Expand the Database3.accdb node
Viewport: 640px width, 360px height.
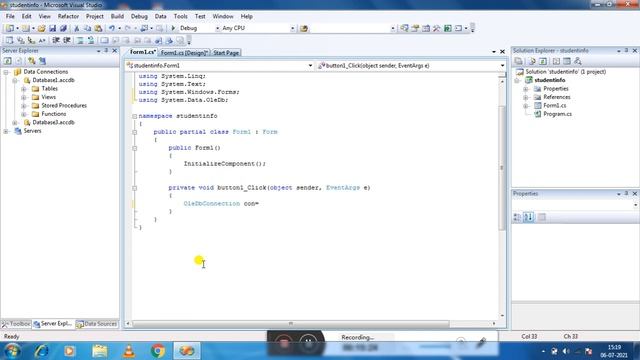15,122
